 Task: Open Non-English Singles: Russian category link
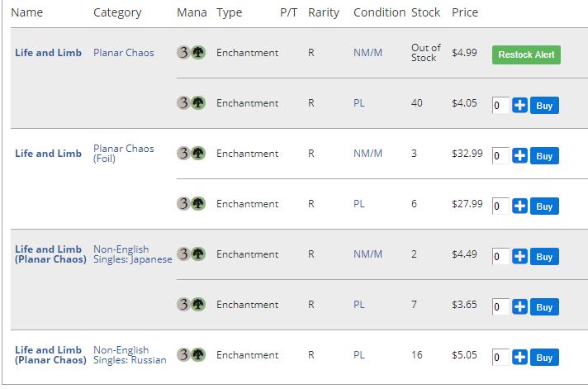coord(130,355)
